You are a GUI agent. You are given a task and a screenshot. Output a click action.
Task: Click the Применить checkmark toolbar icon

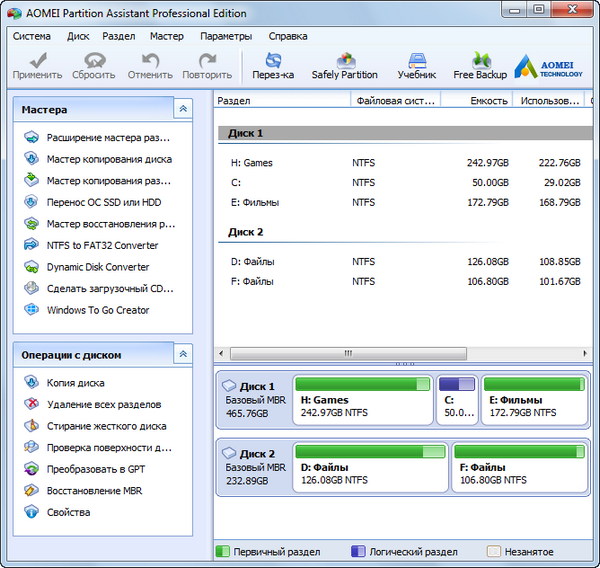click(x=38, y=65)
